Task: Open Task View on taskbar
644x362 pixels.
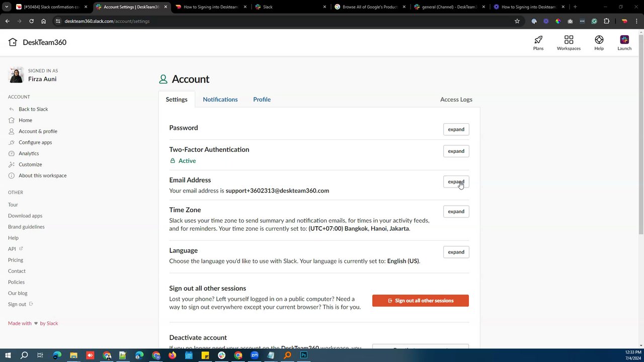Action: pos(40,355)
